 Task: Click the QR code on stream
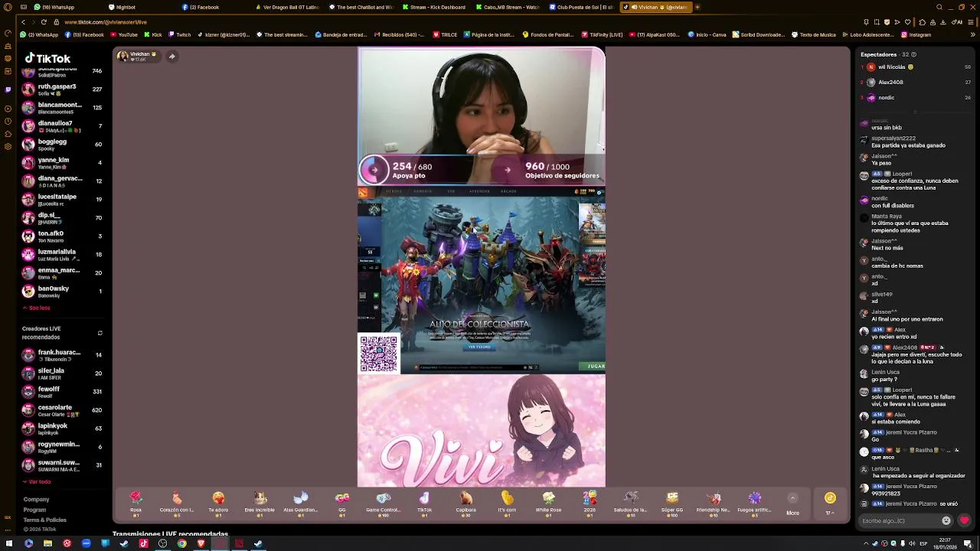(379, 354)
